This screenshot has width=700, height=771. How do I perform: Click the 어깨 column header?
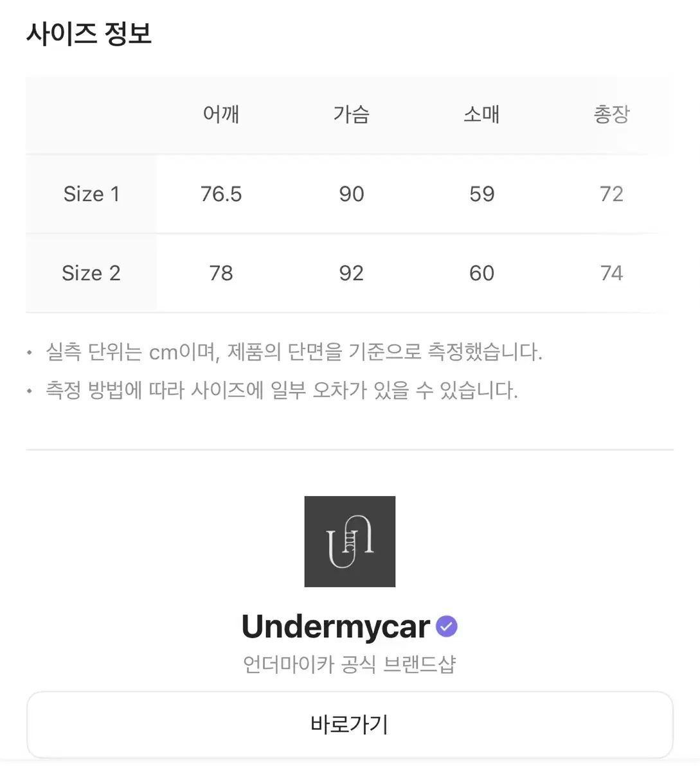221,114
